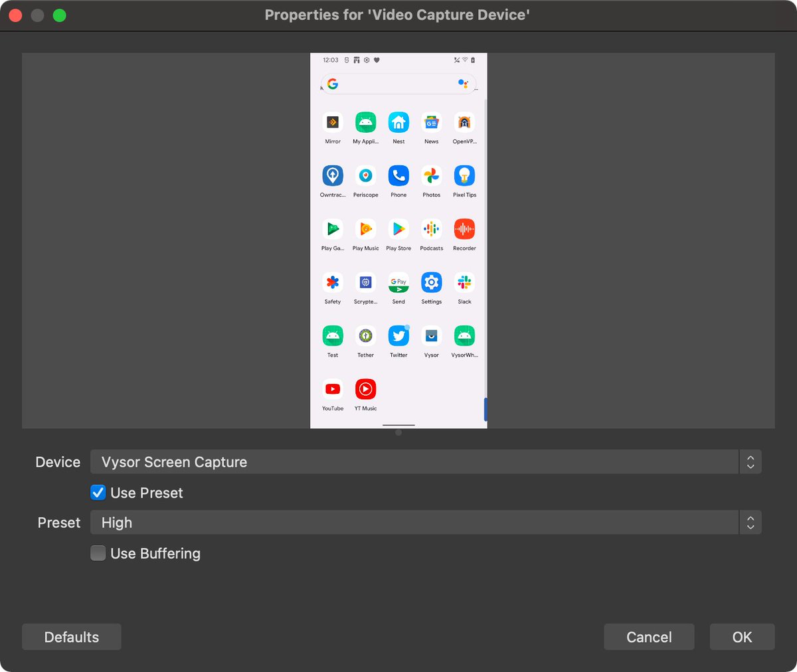Click the Preset dropdown stepper arrows

pyautogui.click(x=751, y=522)
